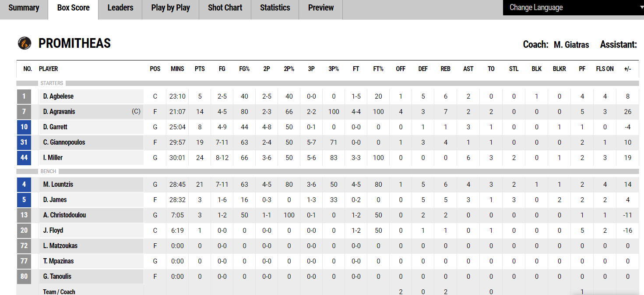Click the MINS column header
This screenshot has width=644, height=295.
(x=177, y=69)
